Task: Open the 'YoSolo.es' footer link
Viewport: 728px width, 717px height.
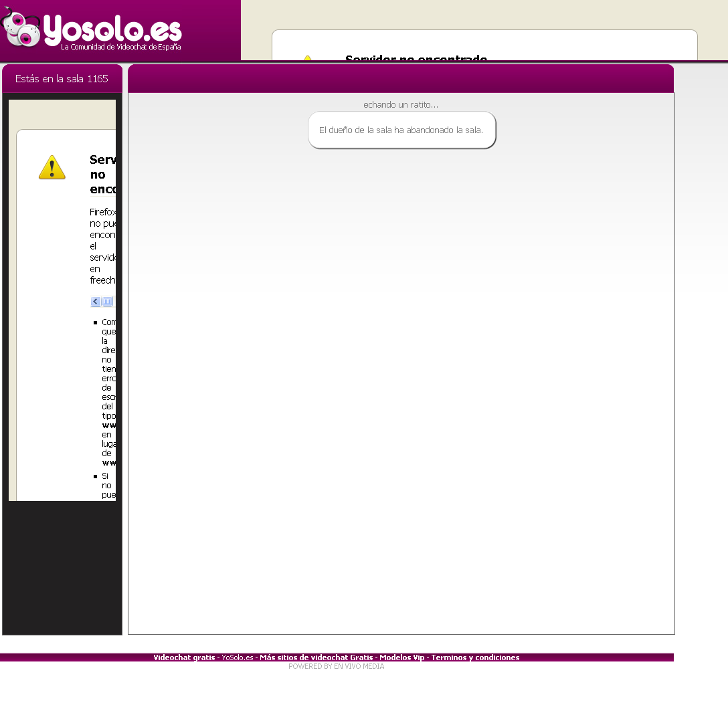Action: 238,657
